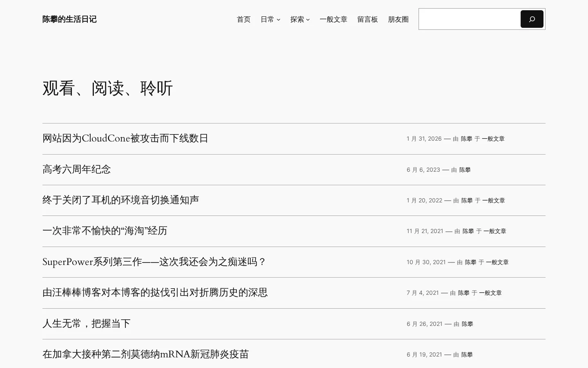Click the date 1 月 20, 2022

coord(425,200)
